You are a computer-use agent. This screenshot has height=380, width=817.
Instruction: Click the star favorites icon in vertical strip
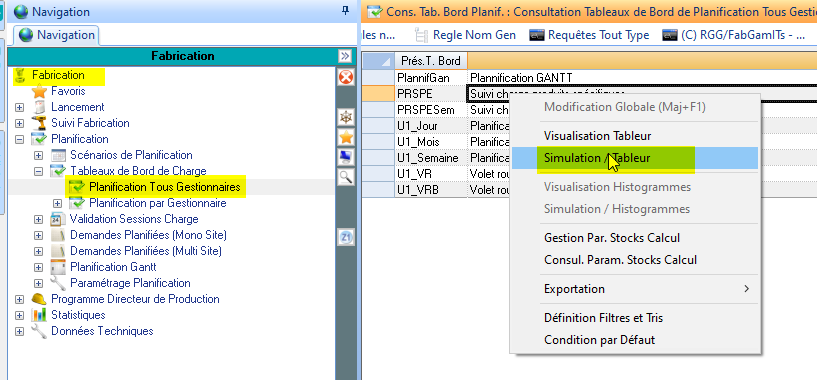pyautogui.click(x=346, y=137)
